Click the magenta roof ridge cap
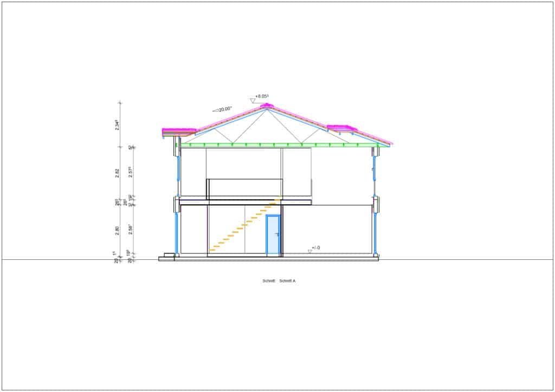This screenshot has width=555, height=392. click(267, 106)
